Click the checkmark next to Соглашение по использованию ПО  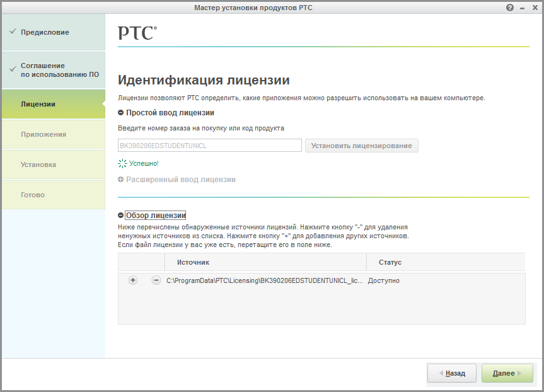coord(13,69)
